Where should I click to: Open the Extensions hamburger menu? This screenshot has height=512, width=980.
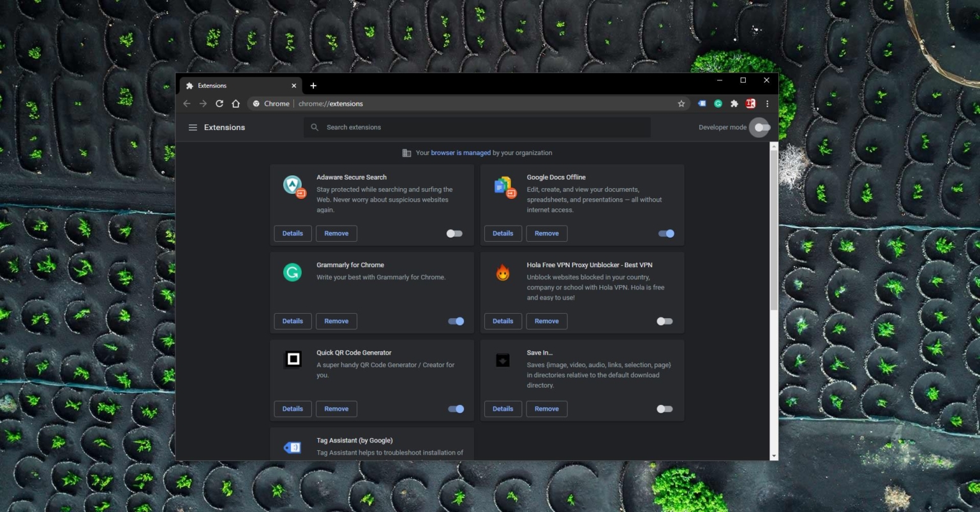tap(193, 127)
